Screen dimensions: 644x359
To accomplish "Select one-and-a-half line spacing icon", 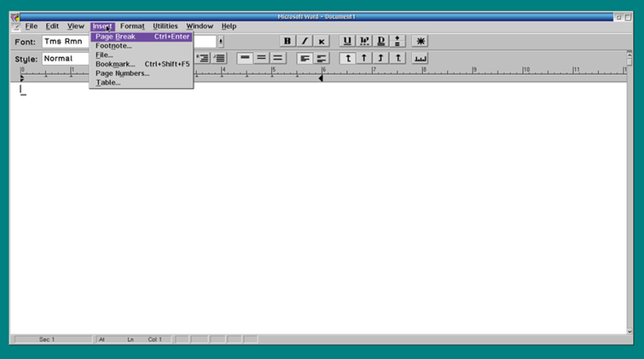I will (x=261, y=58).
